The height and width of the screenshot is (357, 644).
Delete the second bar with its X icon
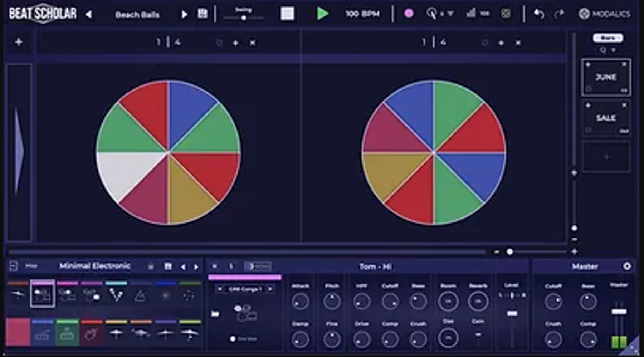point(518,43)
